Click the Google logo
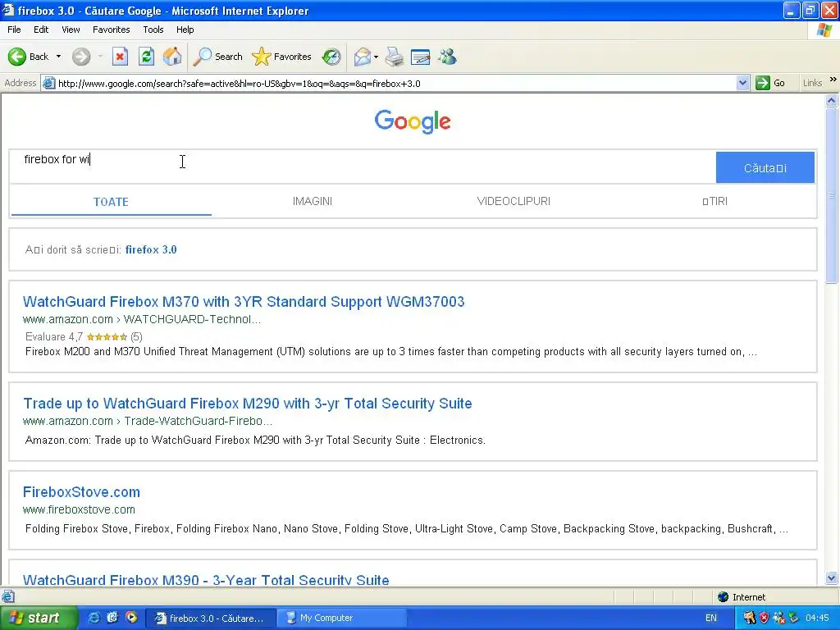 coord(413,121)
